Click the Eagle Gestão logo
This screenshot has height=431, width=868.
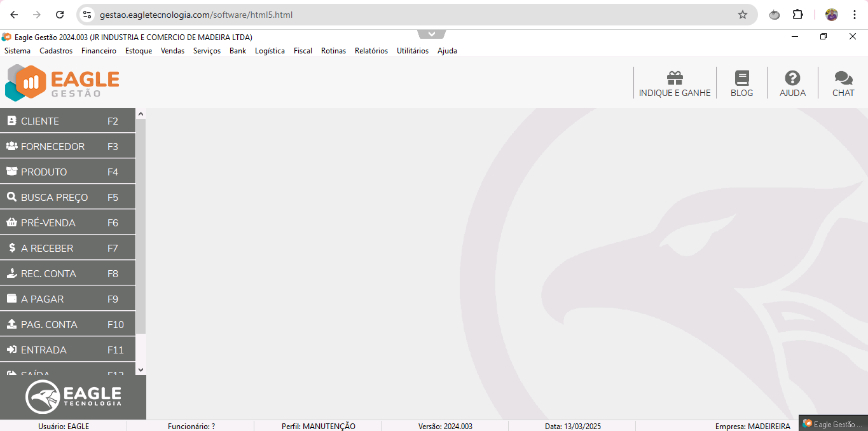tap(62, 83)
